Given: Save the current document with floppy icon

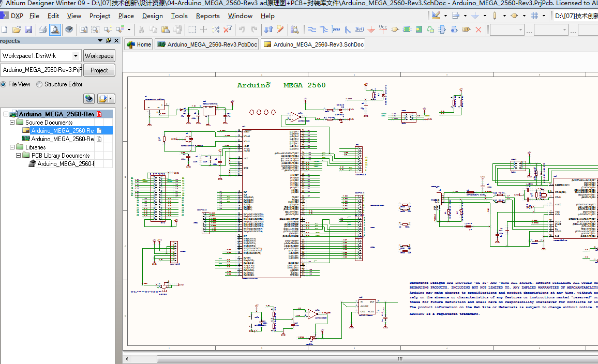Looking at the screenshot, I should pyautogui.click(x=28, y=29).
